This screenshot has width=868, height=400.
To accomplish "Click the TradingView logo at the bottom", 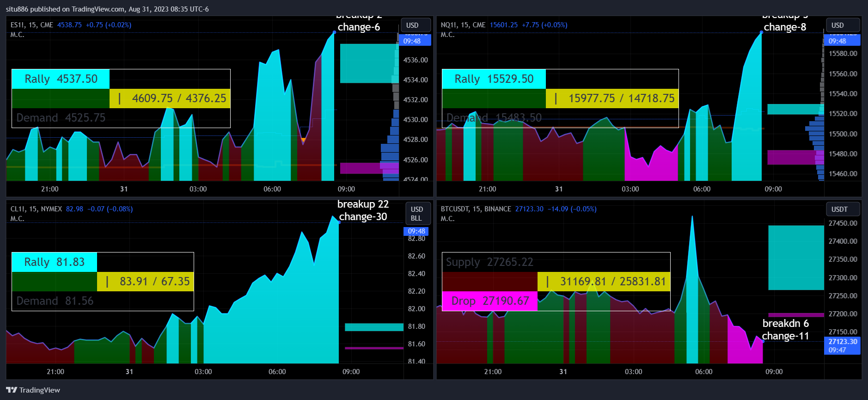I will (33, 390).
